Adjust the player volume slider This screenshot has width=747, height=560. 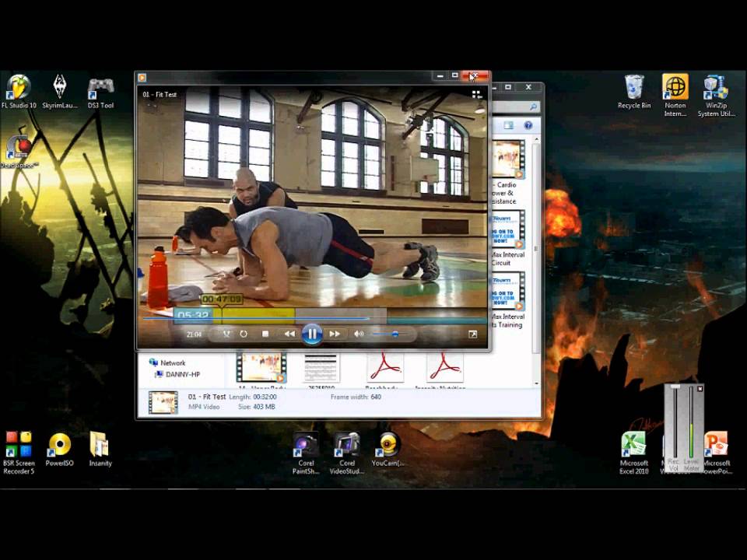(x=394, y=334)
